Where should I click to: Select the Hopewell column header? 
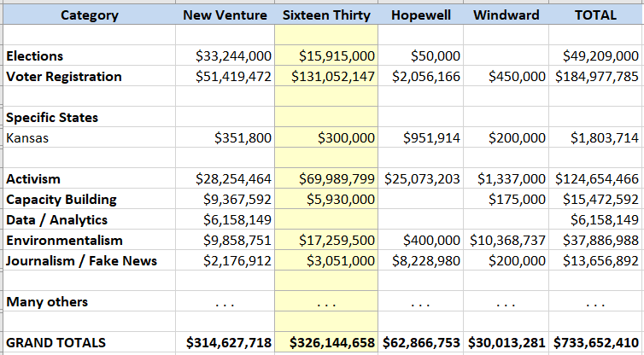pos(420,15)
